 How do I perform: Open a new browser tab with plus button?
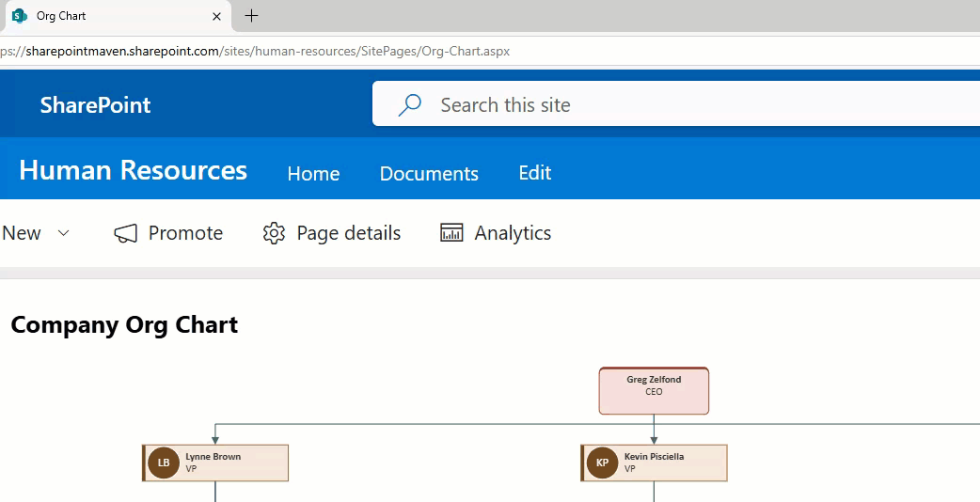pos(251,16)
